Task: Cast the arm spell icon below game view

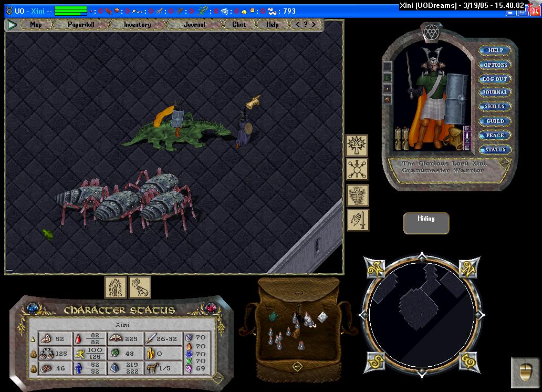Action: [140, 287]
